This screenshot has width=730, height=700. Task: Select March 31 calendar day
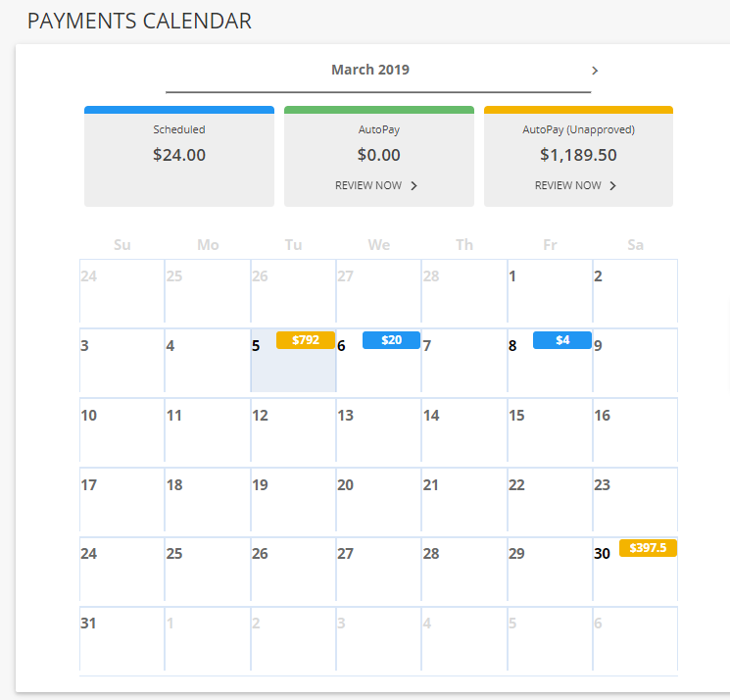coord(122,638)
